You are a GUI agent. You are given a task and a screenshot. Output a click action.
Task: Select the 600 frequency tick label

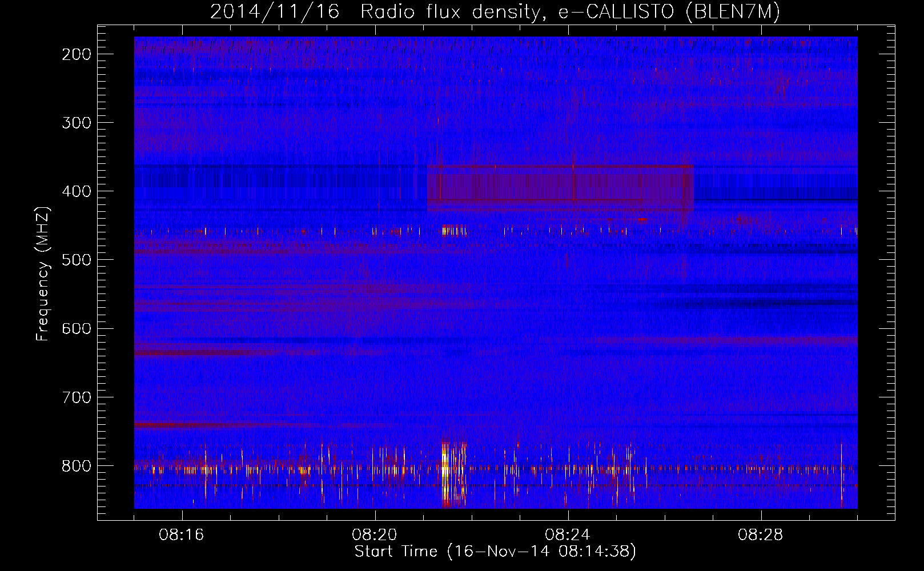tap(77, 328)
